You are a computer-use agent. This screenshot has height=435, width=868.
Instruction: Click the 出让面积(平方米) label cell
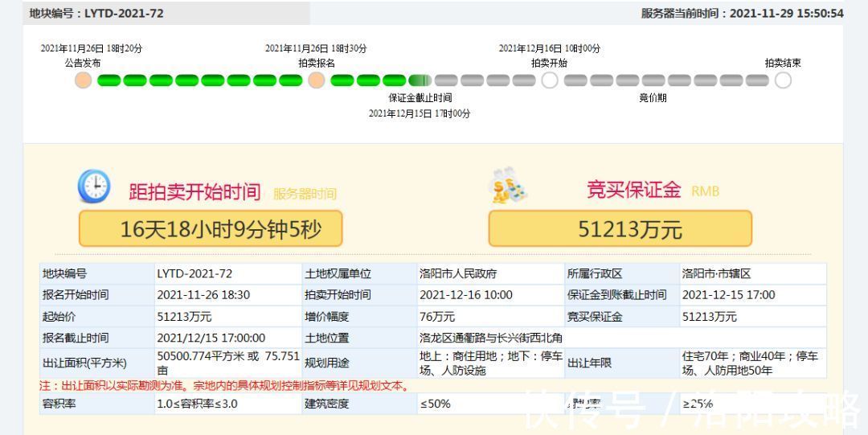click(97, 363)
